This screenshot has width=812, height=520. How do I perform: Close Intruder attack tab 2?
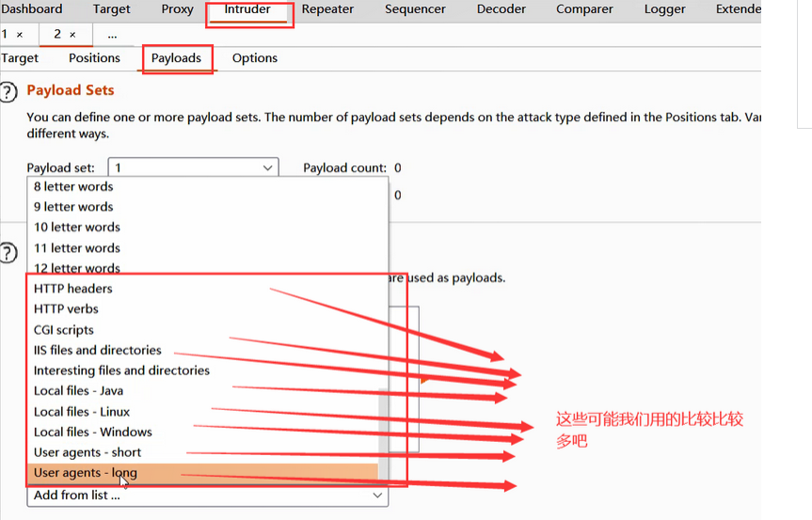point(72,35)
